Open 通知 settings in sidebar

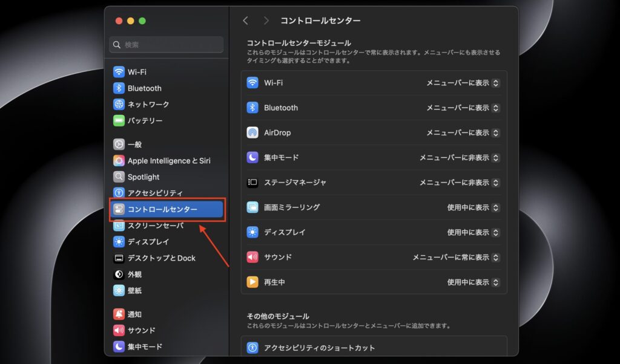167,314
